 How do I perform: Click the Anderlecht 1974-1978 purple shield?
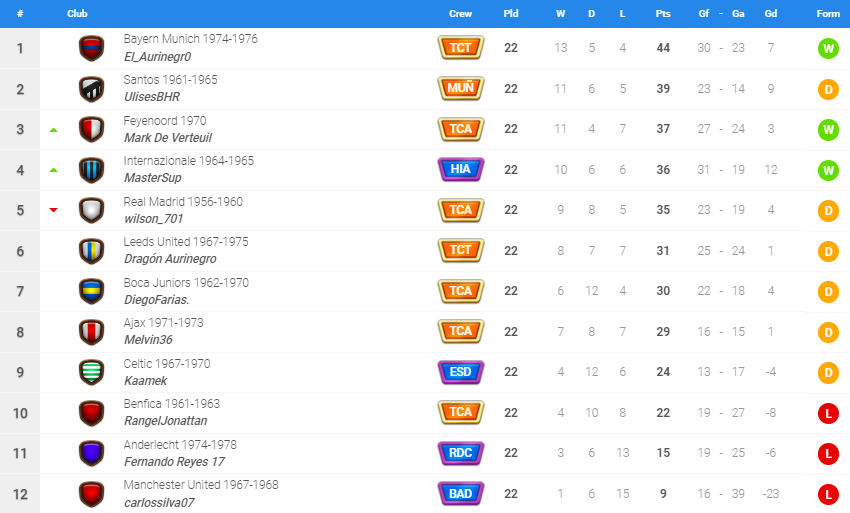tap(92, 453)
